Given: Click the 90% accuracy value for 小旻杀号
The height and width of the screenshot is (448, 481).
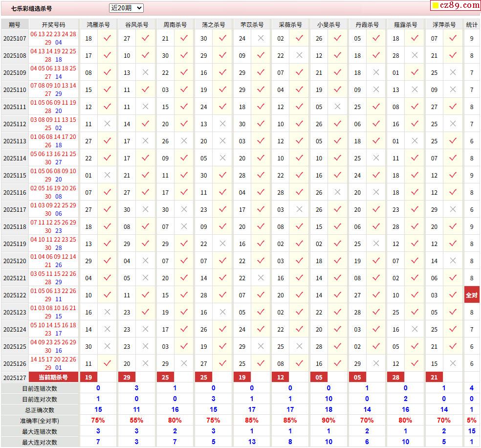Looking at the screenshot, I should click(328, 420).
